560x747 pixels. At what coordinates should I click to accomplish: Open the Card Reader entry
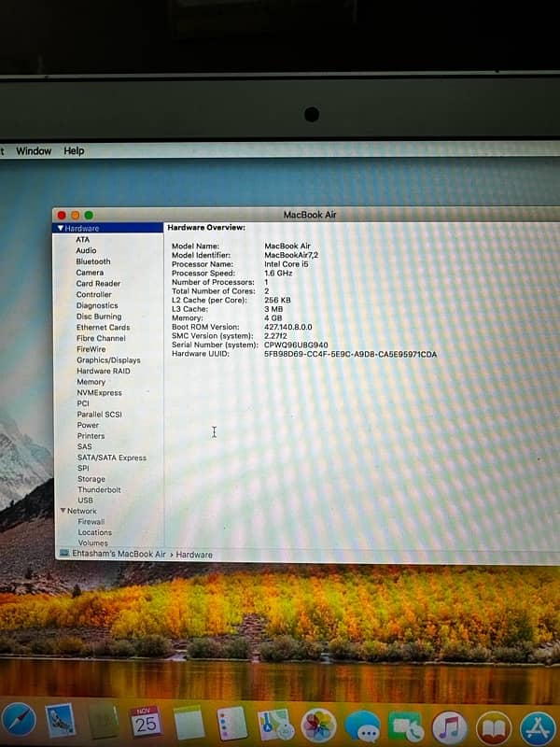coord(98,283)
